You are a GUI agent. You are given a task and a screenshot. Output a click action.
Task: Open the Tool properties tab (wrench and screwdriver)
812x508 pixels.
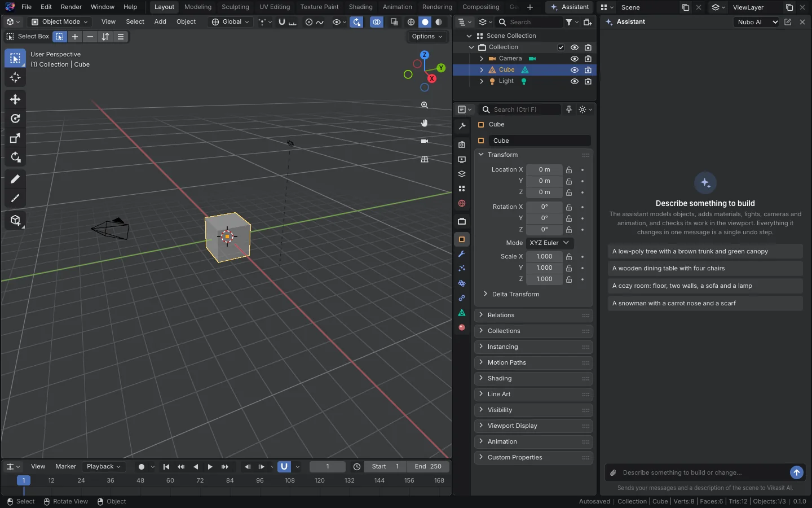[462, 126]
